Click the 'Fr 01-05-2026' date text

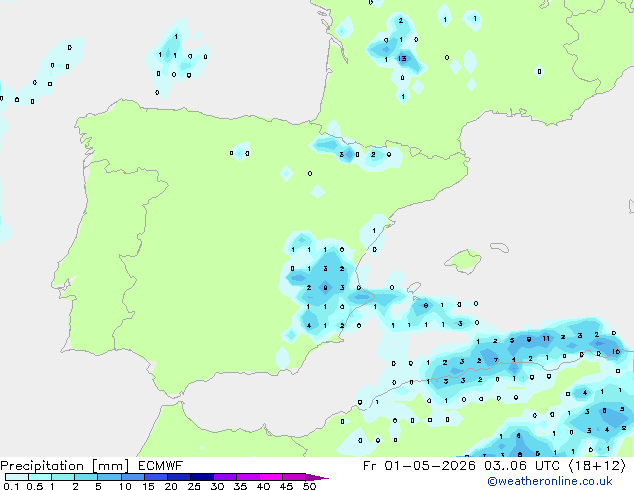[x=419, y=466]
